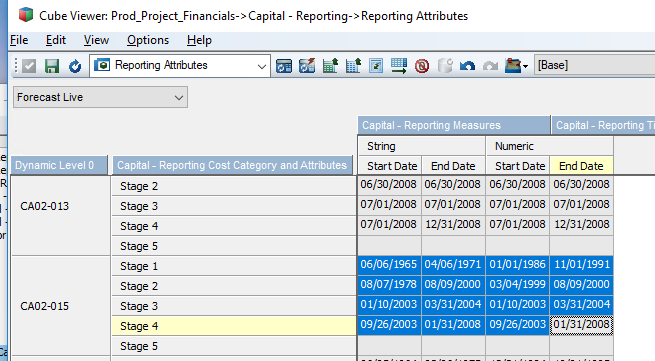Open the sandbox icon's dropdown arrow
This screenshot has width=655, height=361.
pyautogui.click(x=525, y=66)
